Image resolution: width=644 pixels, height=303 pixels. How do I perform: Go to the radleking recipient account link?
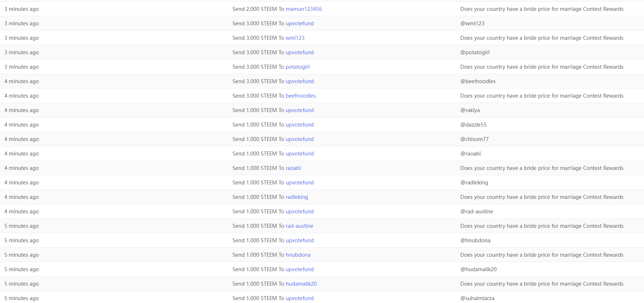pyautogui.click(x=297, y=197)
